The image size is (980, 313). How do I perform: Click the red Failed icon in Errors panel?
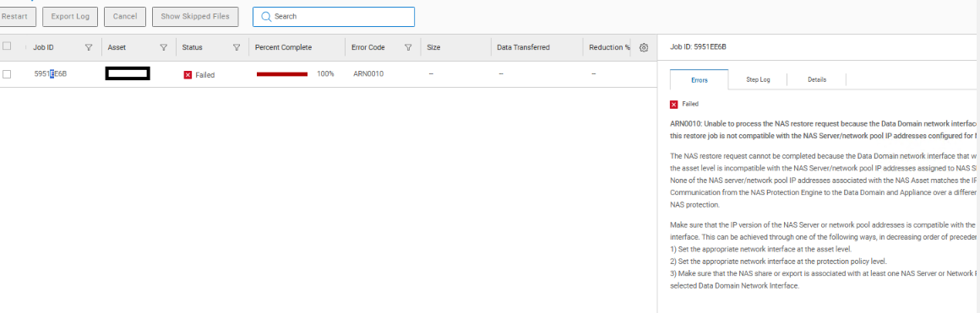(674, 105)
